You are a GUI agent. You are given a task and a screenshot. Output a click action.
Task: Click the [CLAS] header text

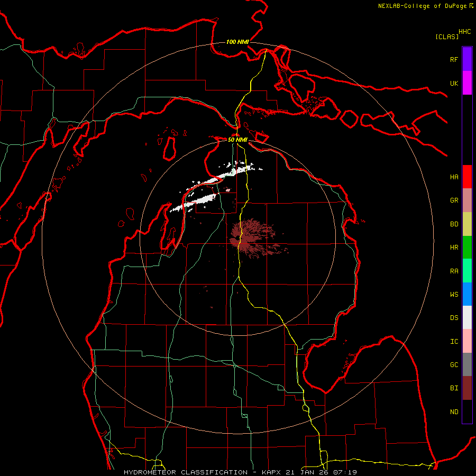coord(447,37)
